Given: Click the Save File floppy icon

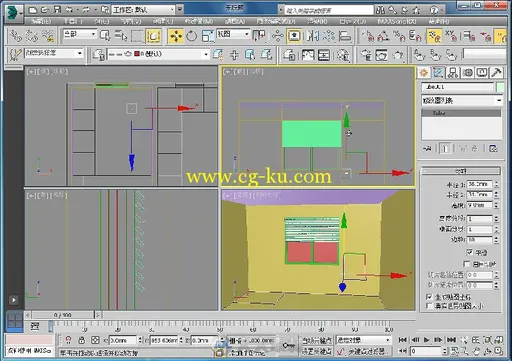Looking at the screenshot, I should pos(57,10).
